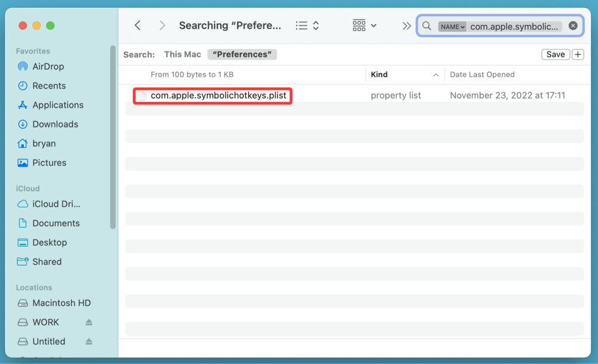Open the NAME search token dropdown
Viewport: 598px width, 364px height.
(452, 26)
